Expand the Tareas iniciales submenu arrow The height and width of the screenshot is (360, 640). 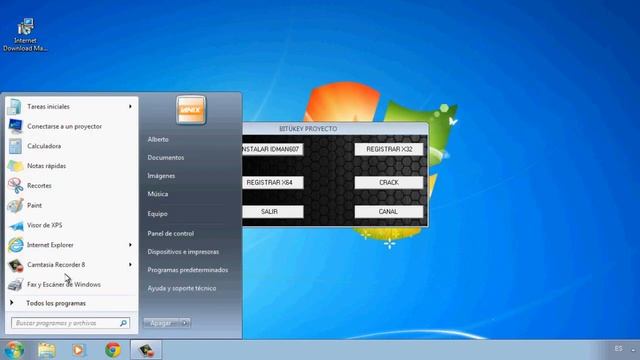pos(130,107)
